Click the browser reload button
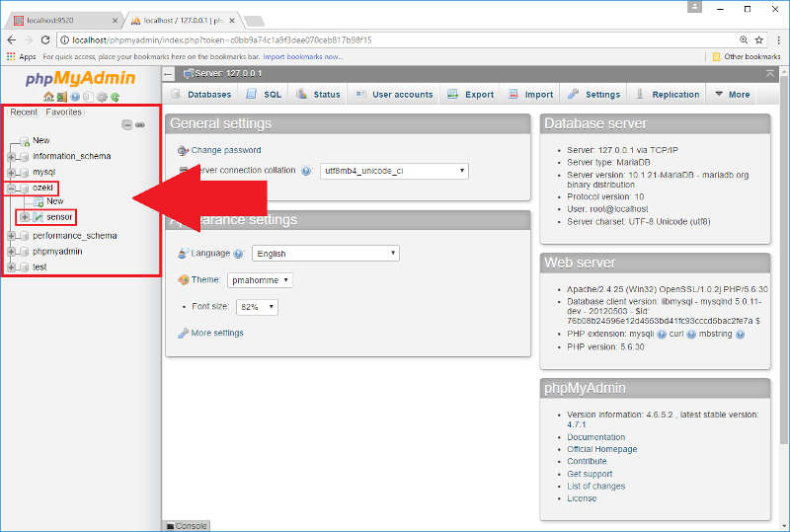The height and width of the screenshot is (532, 790). tap(45, 39)
